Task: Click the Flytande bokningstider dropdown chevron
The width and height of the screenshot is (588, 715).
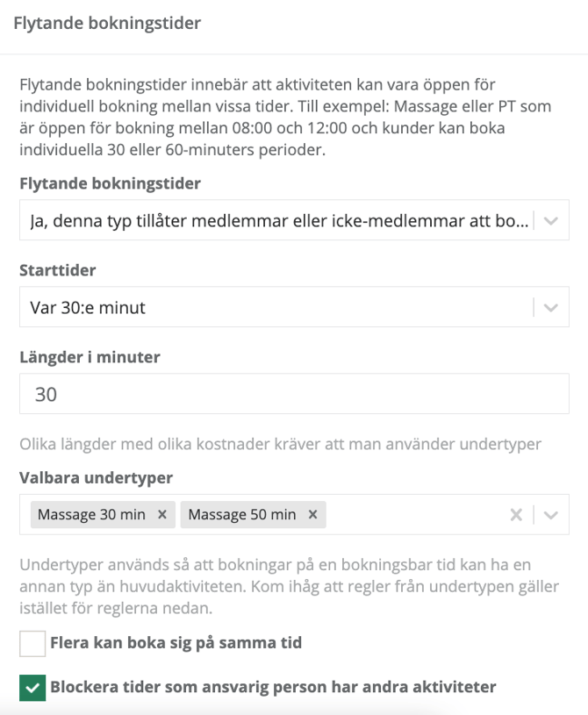Action: click(x=553, y=220)
